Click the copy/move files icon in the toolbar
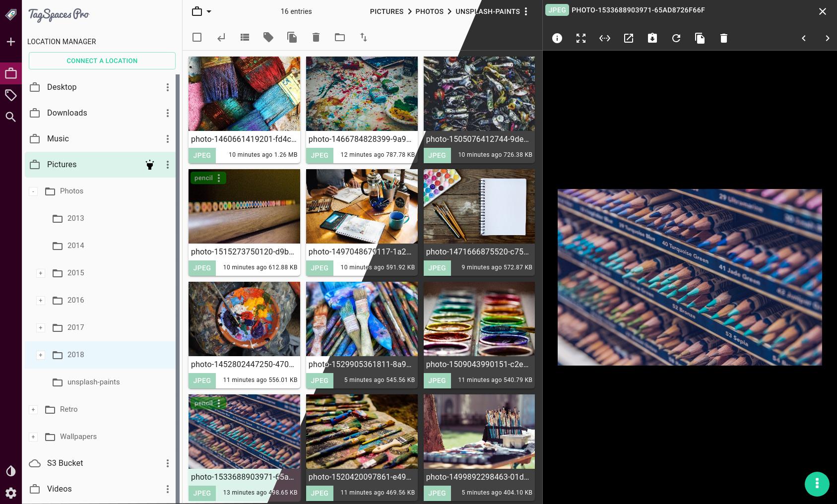The height and width of the screenshot is (504, 837). point(292,37)
